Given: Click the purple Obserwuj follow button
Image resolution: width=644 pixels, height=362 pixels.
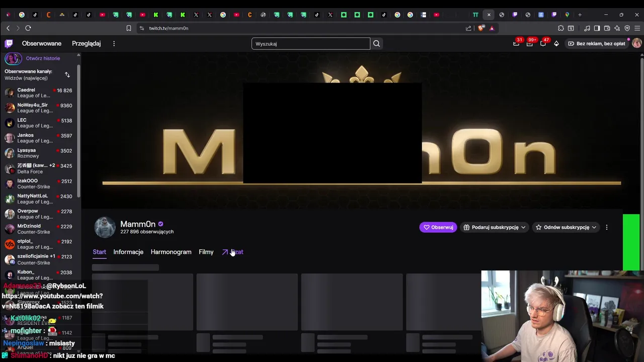Looking at the screenshot, I should (x=438, y=227).
